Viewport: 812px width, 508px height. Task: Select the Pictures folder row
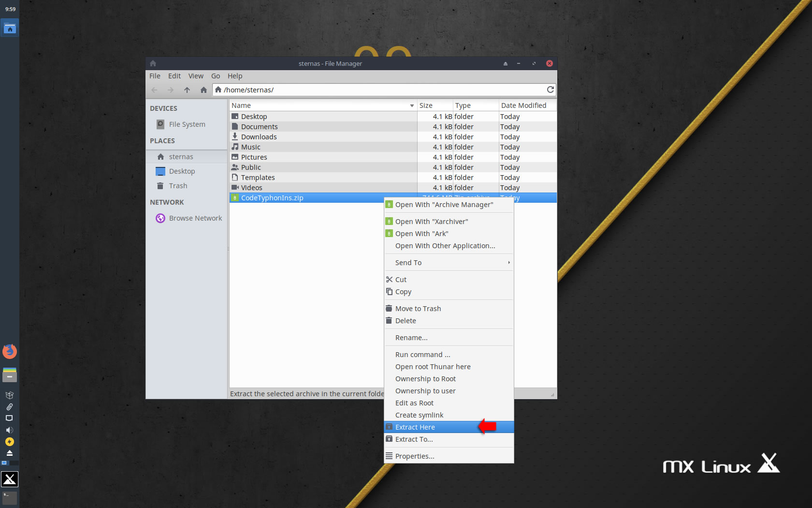pyautogui.click(x=393, y=157)
